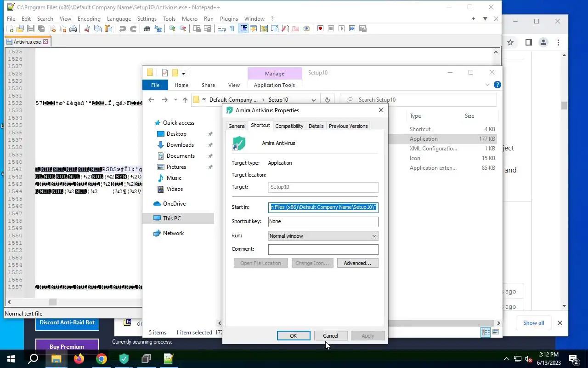Image resolution: width=588 pixels, height=368 pixels.
Task: Click the Cut scissors icon in Notepad++
Action: (x=87, y=29)
